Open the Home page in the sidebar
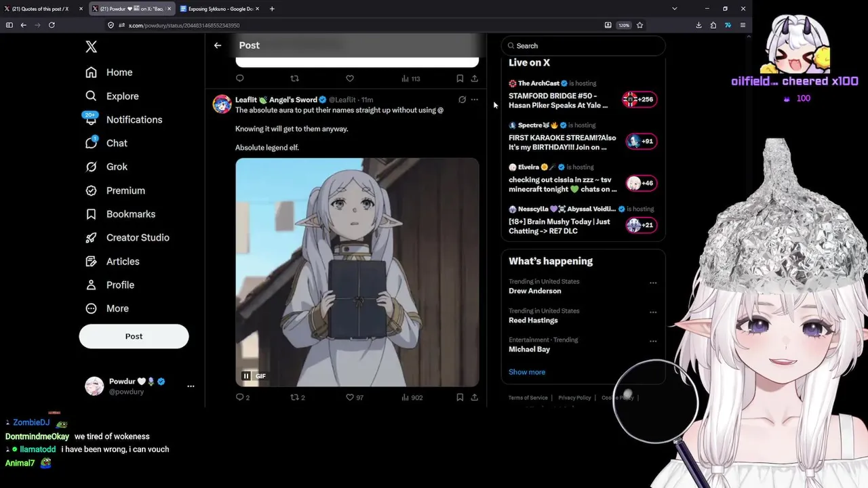The image size is (868, 488). (x=109, y=73)
